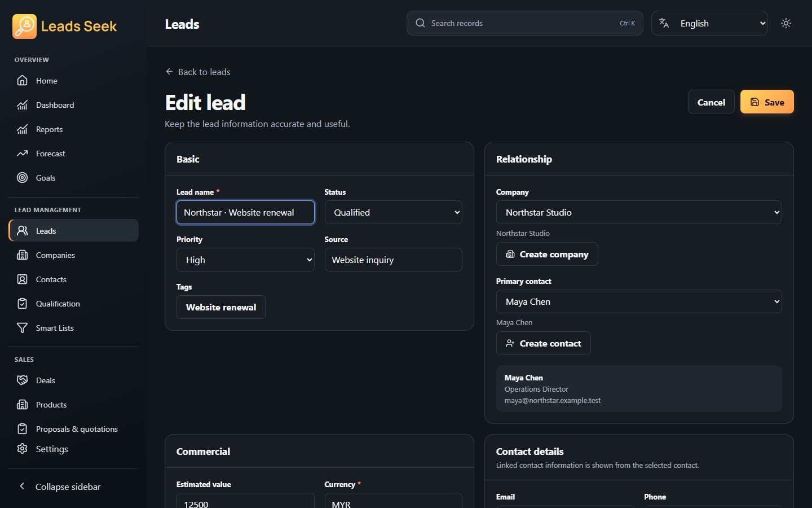Select the Leads menu item
The width and height of the screenshot is (812, 508).
point(73,231)
